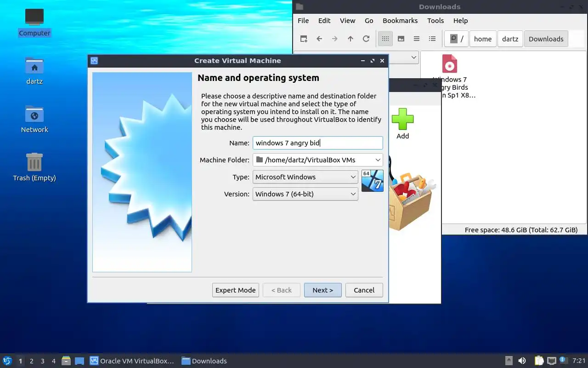Image resolution: width=588 pixels, height=368 pixels.
Task: Switch to workspace 4 in the pager
Action: click(x=54, y=361)
